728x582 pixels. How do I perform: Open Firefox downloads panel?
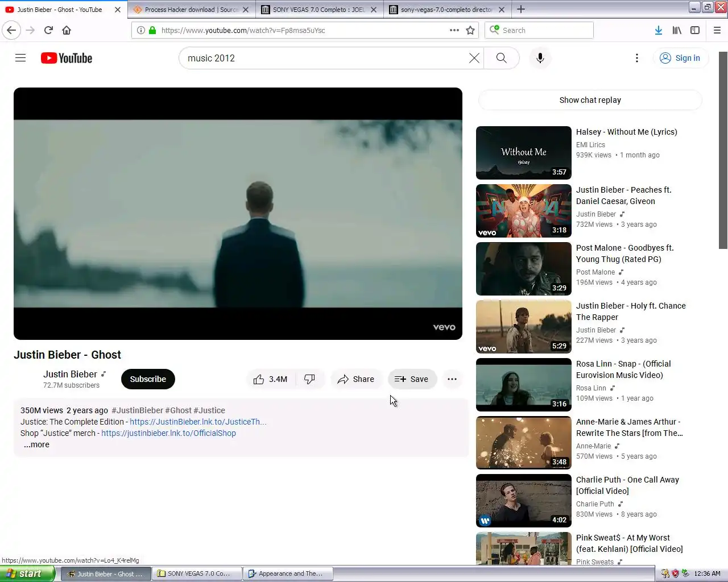[x=659, y=30]
